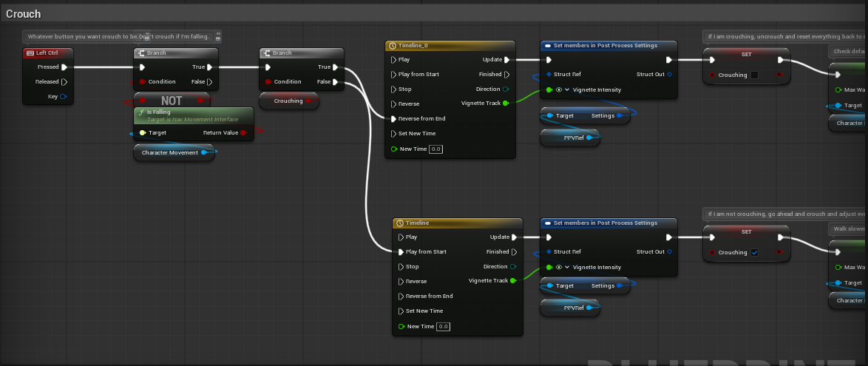The width and height of the screenshot is (868, 366).
Task: Click the Stop pin on lower Timeline node
Action: click(401, 266)
